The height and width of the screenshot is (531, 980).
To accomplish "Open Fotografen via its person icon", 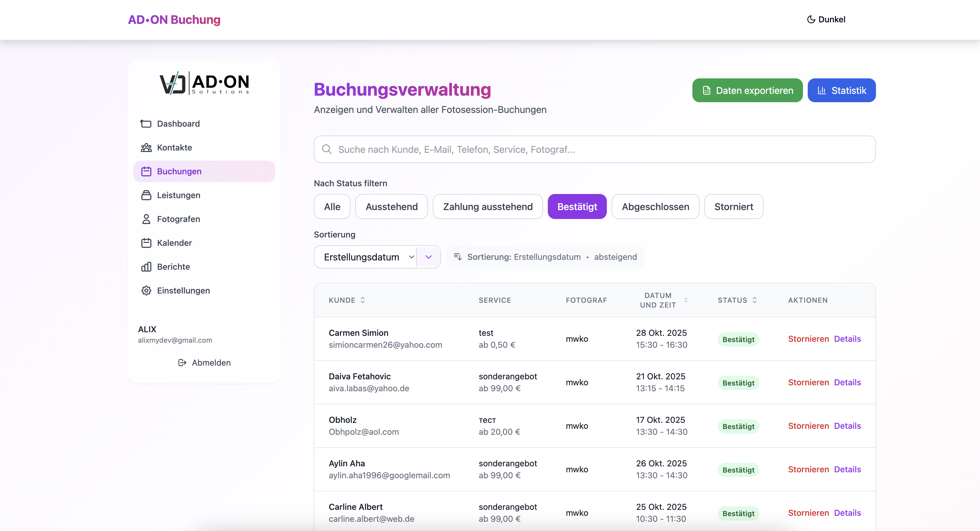I will 146,219.
